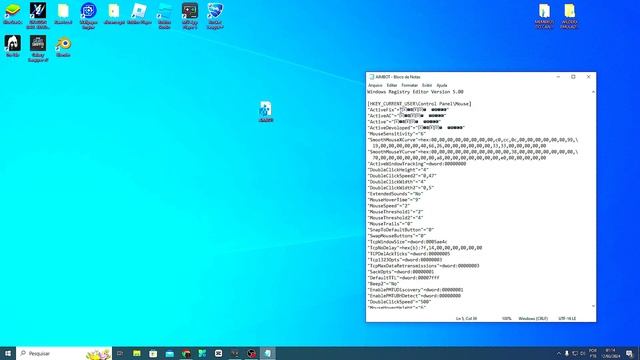Screen dimensions: 640x360
Task: Click the "SackOpts" dword line
Action: [x=401, y=271]
